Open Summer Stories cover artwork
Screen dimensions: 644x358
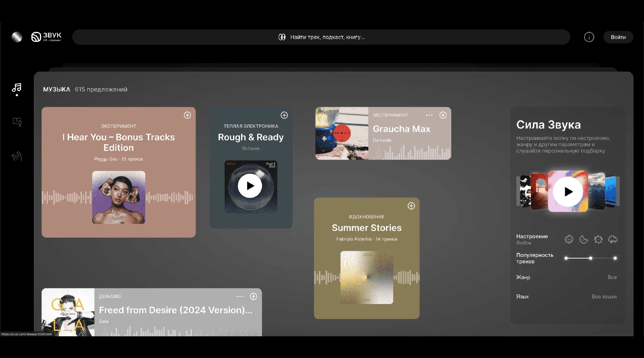(x=367, y=277)
